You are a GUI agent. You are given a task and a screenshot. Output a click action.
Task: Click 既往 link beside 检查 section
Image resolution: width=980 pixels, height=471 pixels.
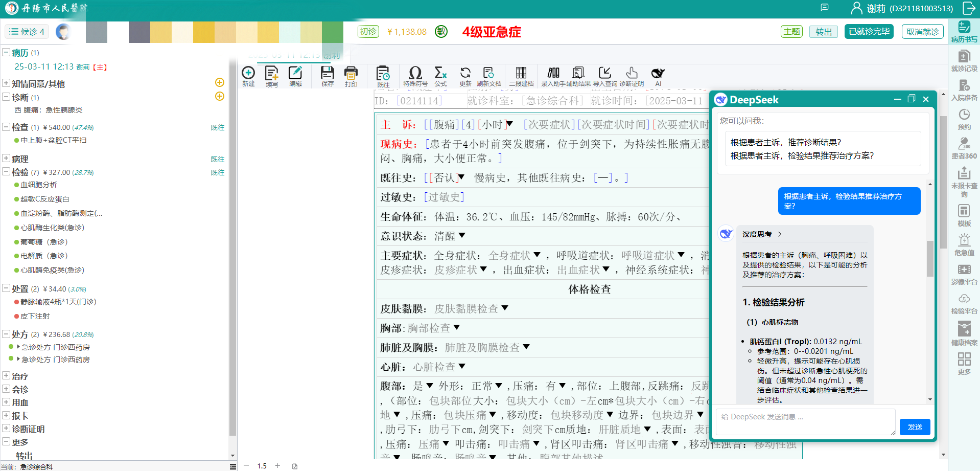[x=218, y=127]
